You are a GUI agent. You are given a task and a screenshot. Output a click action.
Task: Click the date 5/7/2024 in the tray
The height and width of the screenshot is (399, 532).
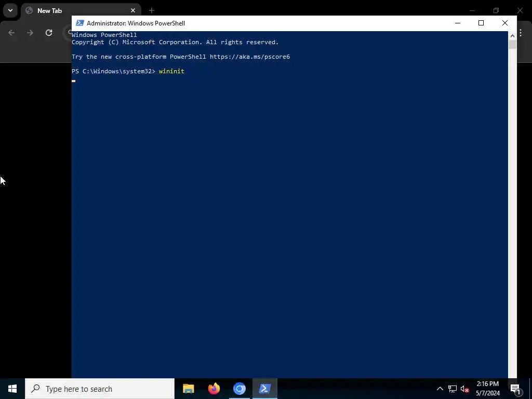(487, 394)
